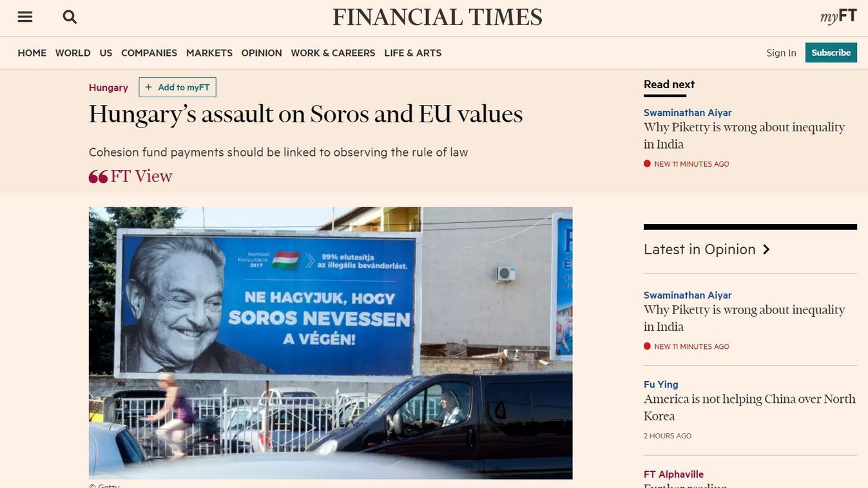Open the hamburger navigation menu

pos(25,17)
